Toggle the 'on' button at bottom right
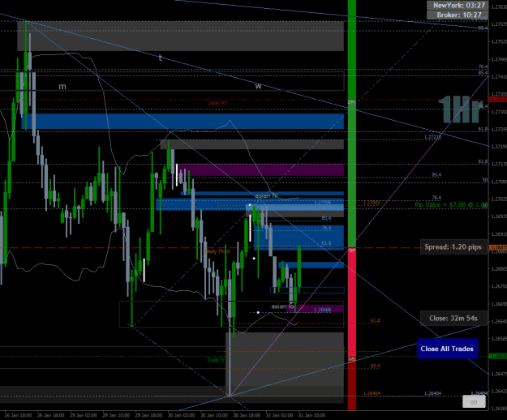The image size is (507, 420). pyautogui.click(x=474, y=402)
